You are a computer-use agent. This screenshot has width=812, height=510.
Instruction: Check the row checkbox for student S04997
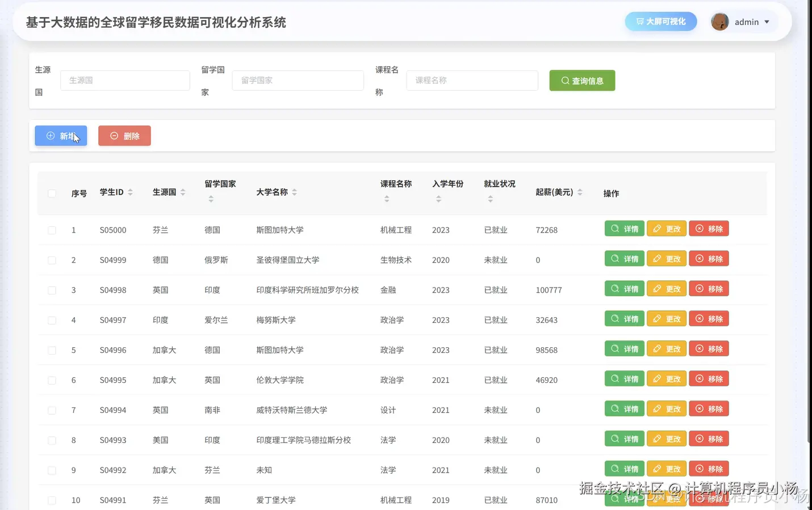pyautogui.click(x=52, y=319)
